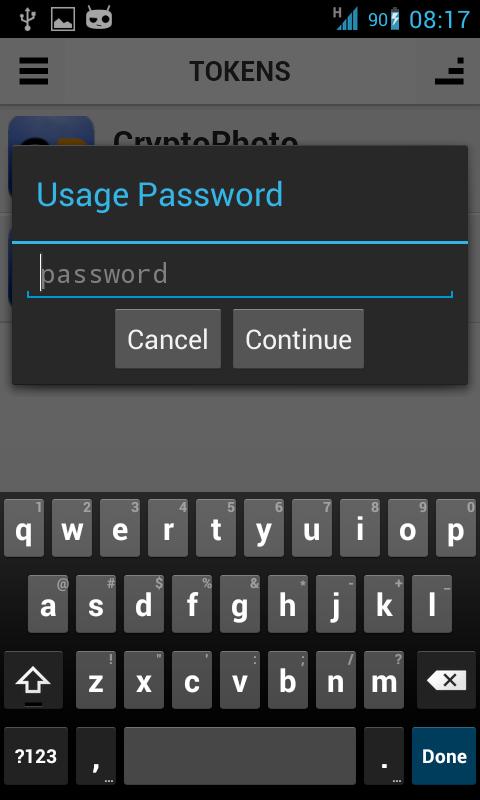The width and height of the screenshot is (480, 800).
Task: Tap the comma key
Action: tap(96, 756)
